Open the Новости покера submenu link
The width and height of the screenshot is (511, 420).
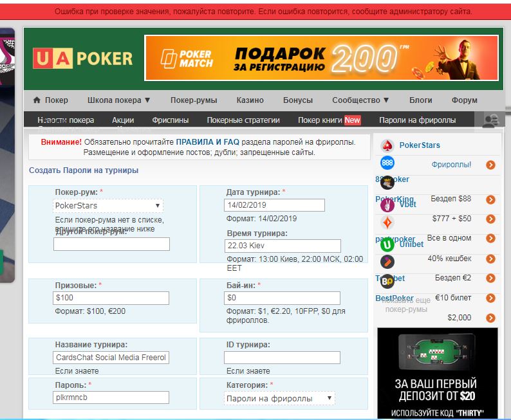tap(66, 120)
